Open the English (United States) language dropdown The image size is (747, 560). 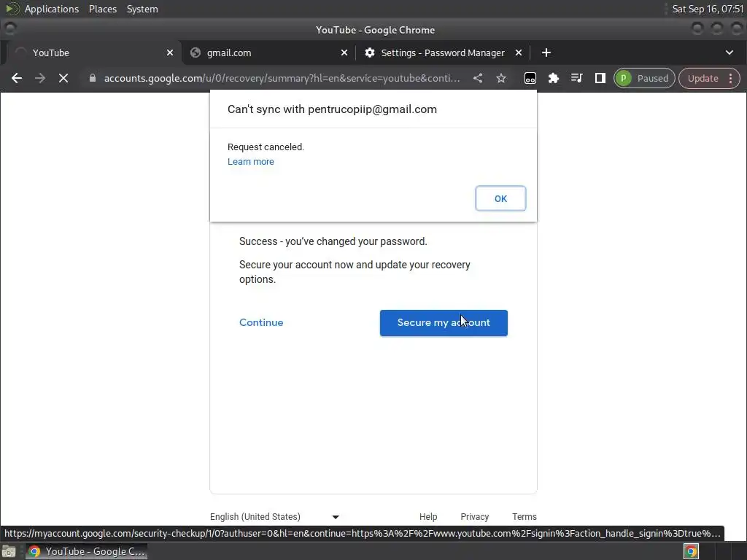274,517
